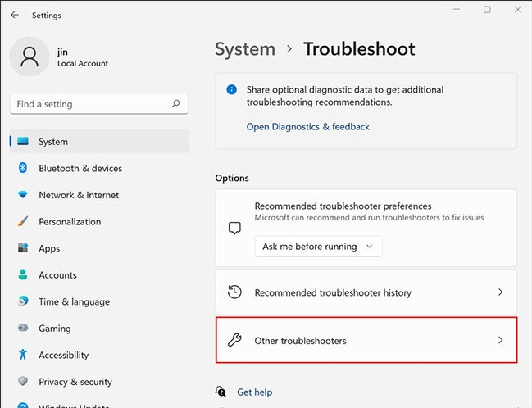Click the Network wifi icon
The image size is (532, 408).
pyautogui.click(x=23, y=194)
